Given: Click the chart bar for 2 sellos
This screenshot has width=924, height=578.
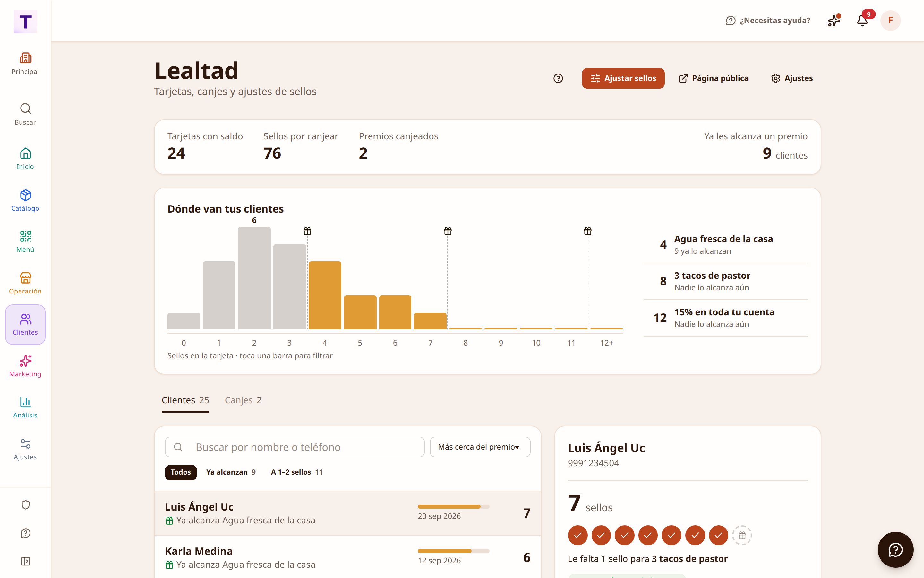Looking at the screenshot, I should point(254,278).
